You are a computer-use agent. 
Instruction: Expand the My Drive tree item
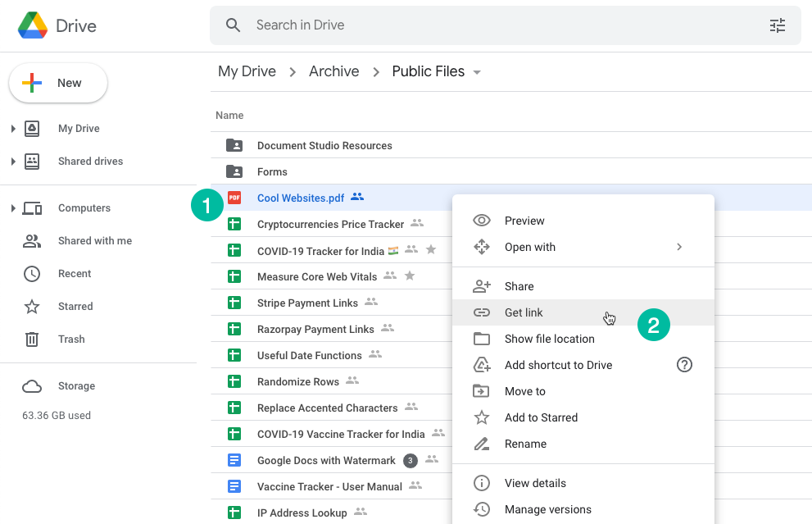click(x=15, y=128)
